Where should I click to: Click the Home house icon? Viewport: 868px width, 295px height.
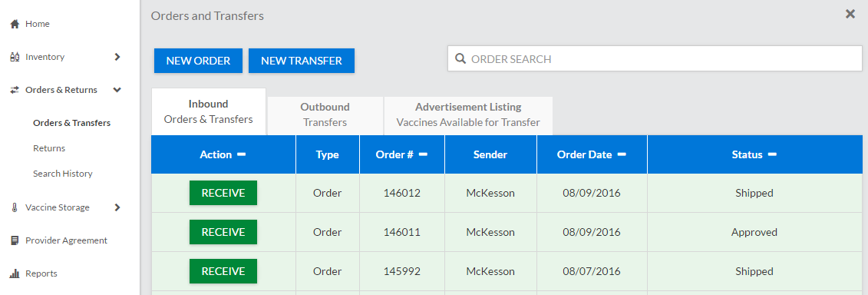point(15,24)
